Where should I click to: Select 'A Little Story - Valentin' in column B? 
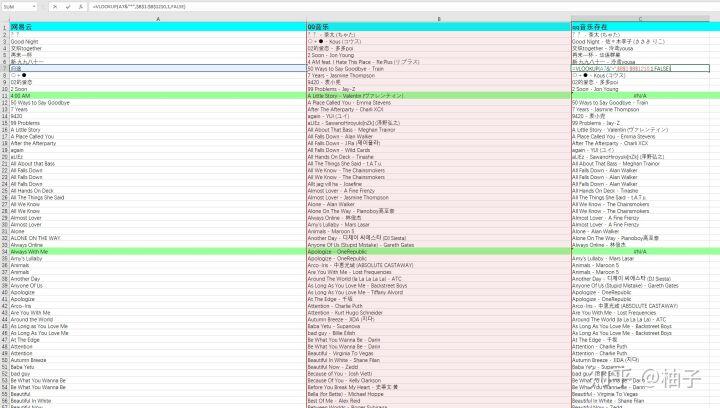[x=439, y=96]
